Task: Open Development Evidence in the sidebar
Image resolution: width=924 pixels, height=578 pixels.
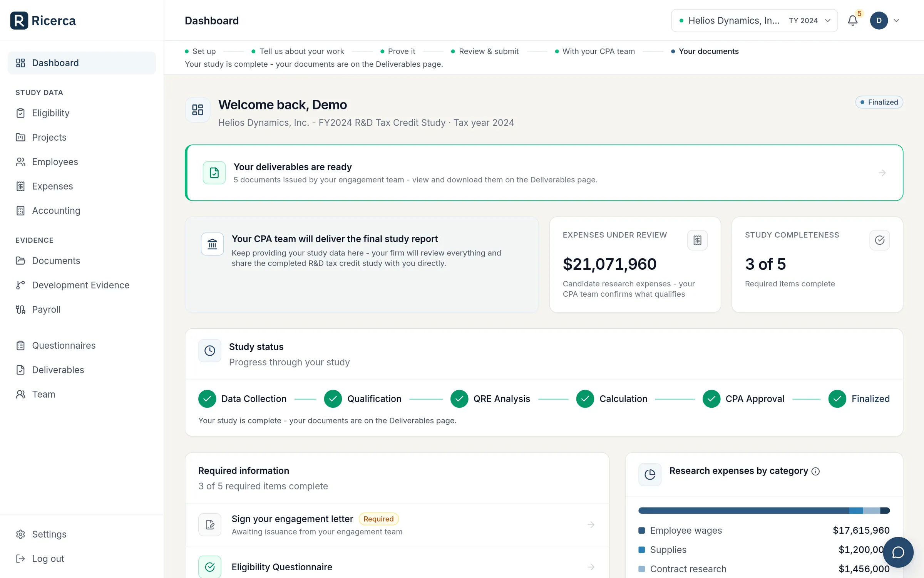Action: point(82,285)
